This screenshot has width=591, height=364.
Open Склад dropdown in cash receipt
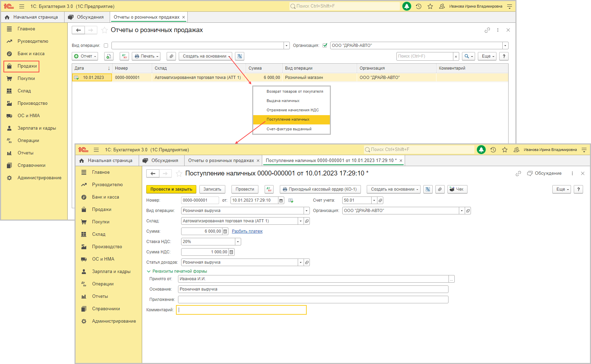pos(301,221)
